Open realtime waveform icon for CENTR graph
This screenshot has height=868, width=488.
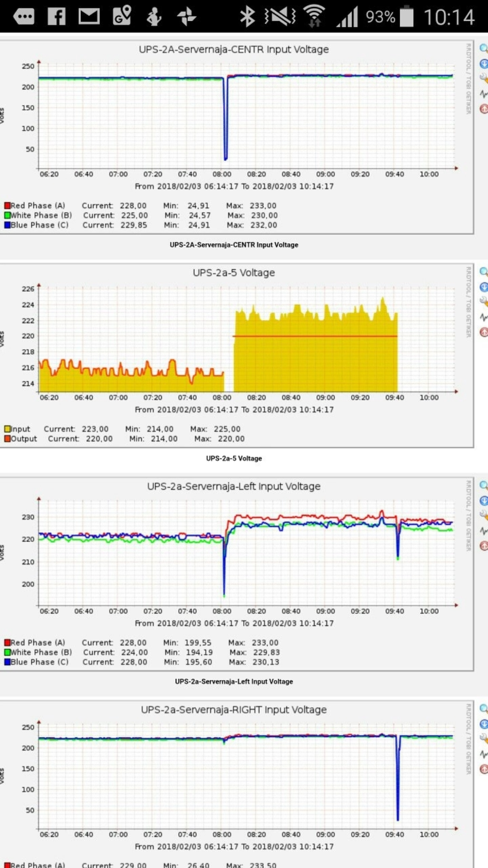484,94
